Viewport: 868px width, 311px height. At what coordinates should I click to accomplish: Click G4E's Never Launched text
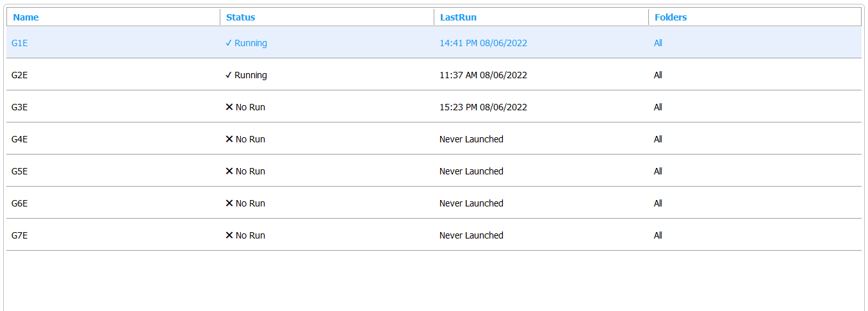click(471, 139)
